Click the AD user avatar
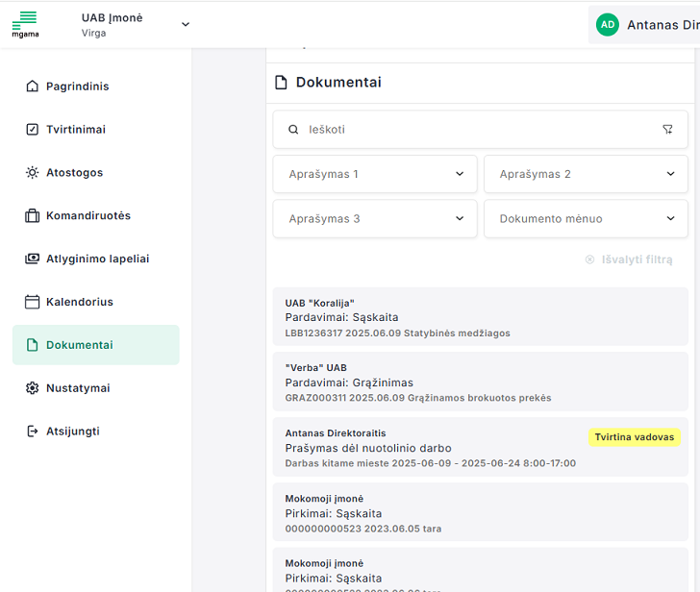The image size is (700, 592). (607, 25)
